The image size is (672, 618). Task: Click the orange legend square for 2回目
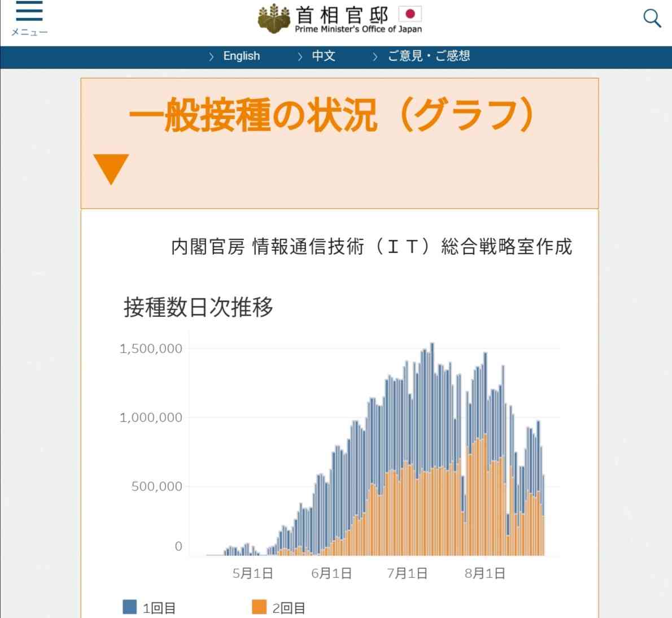click(259, 608)
